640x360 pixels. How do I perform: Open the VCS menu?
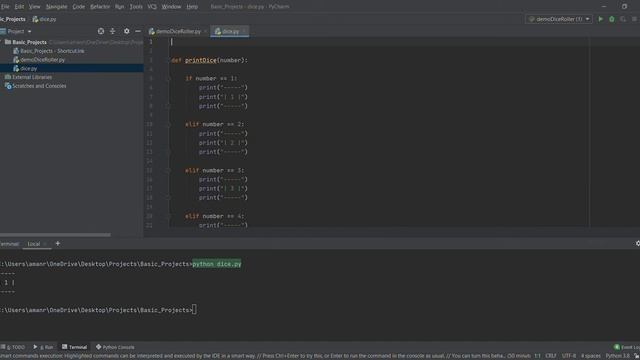[152, 7]
